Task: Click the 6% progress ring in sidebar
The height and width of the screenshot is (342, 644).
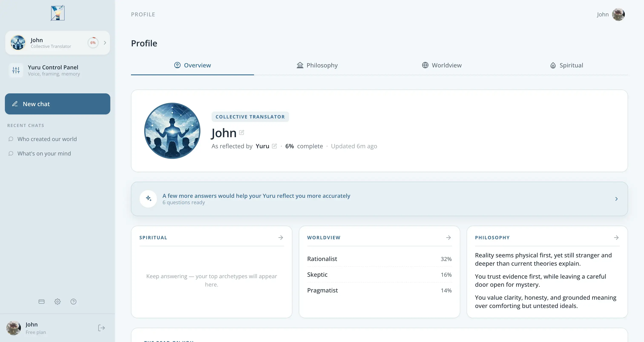Action: click(93, 43)
